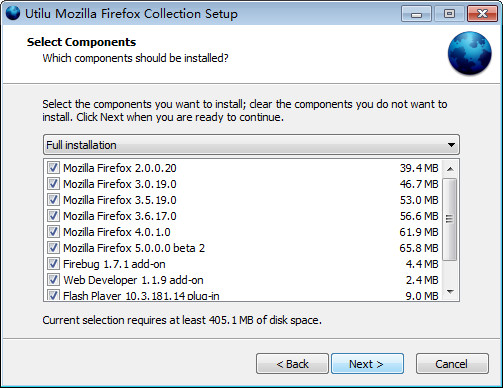This screenshot has height=388, width=503.
Task: Click the scroll down arrow of component list
Action: (x=450, y=292)
